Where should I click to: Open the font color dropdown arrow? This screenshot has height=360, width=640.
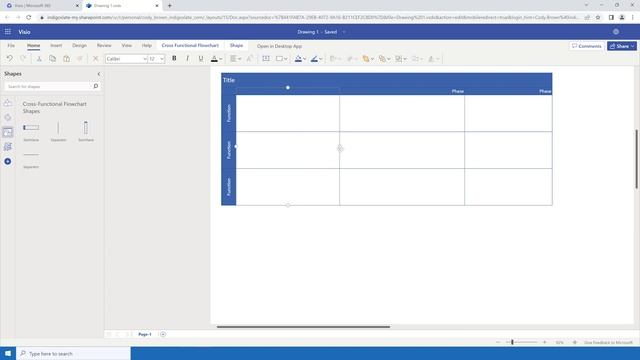tap(221, 59)
